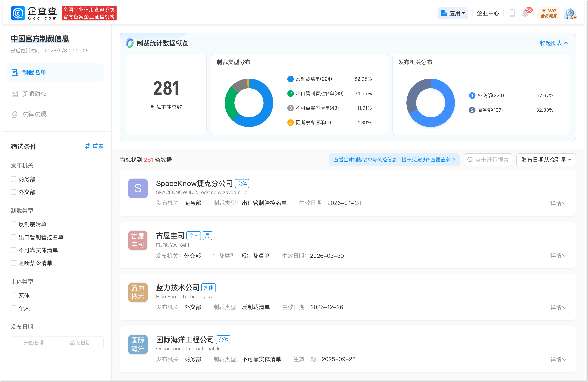Click legend badge 2 for 商务部
The height and width of the screenshot is (382, 588).
coord(472,110)
